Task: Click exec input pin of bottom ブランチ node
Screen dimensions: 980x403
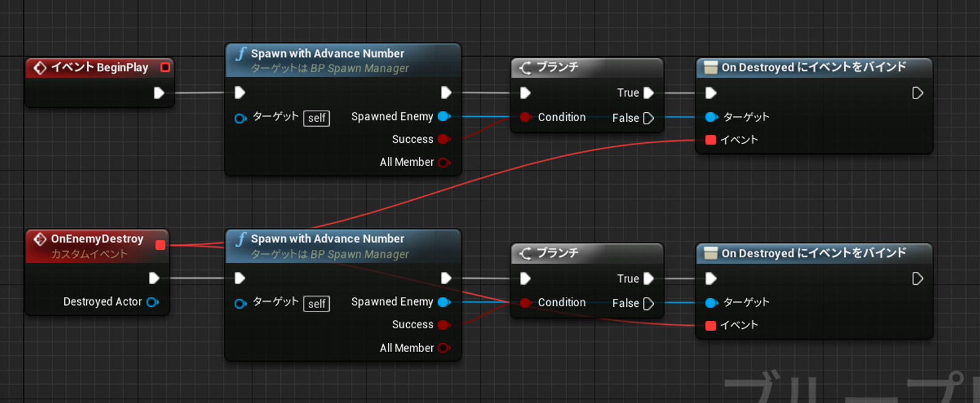Action: [525, 279]
